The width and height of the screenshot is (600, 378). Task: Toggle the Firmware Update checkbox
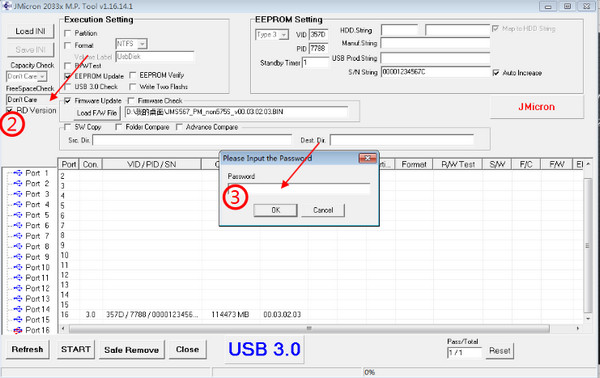click(x=68, y=101)
